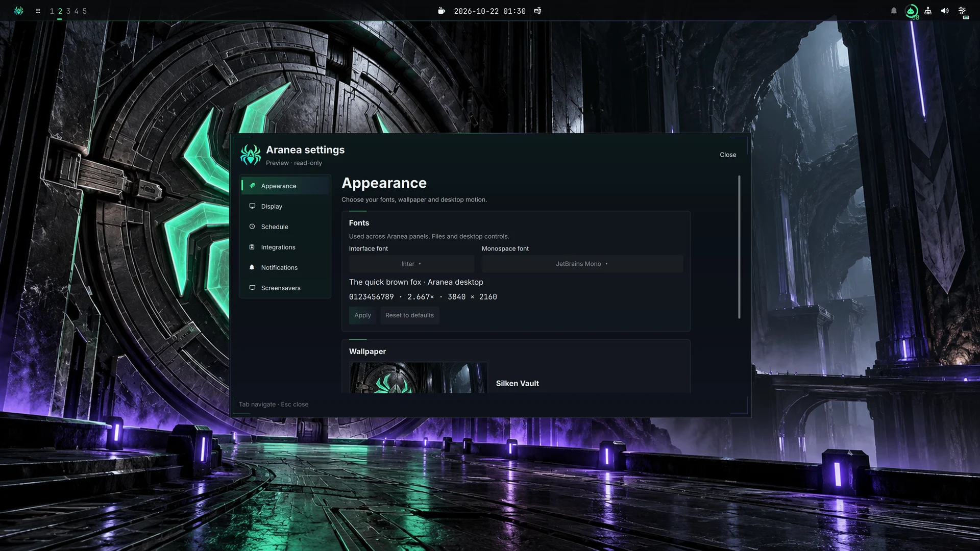Select the Appearance settings section
Screen dimensions: 980x551
pos(285,186)
